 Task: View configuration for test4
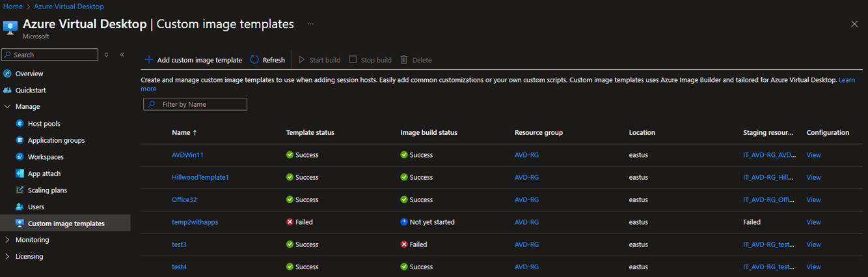814,267
